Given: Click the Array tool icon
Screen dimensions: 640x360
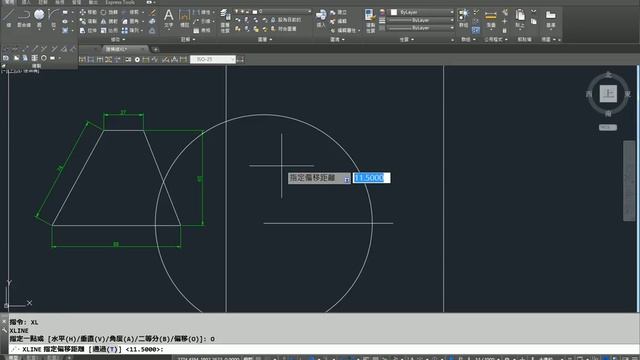Looking at the screenshot, I should point(125,30).
